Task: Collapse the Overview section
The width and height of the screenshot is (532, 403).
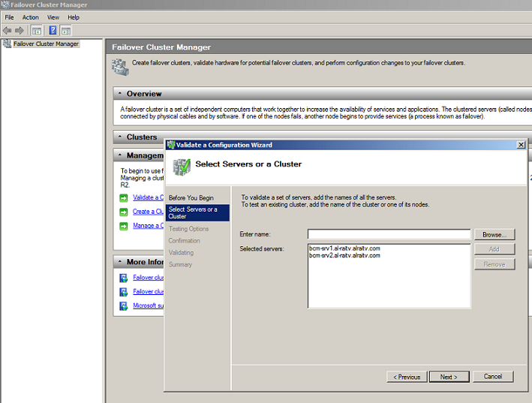Action: coord(120,93)
